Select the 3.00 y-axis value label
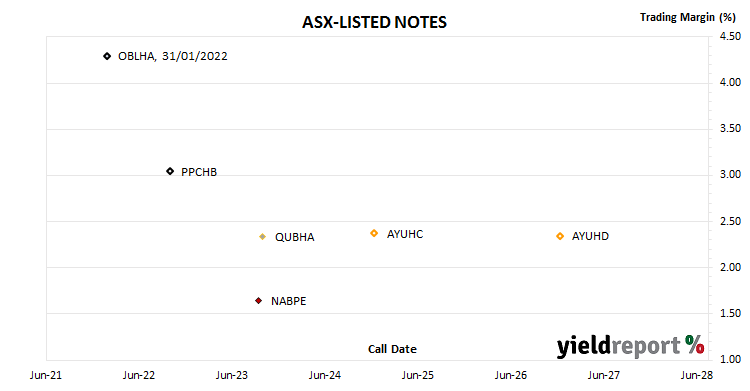The width and height of the screenshot is (750, 391). coord(730,174)
